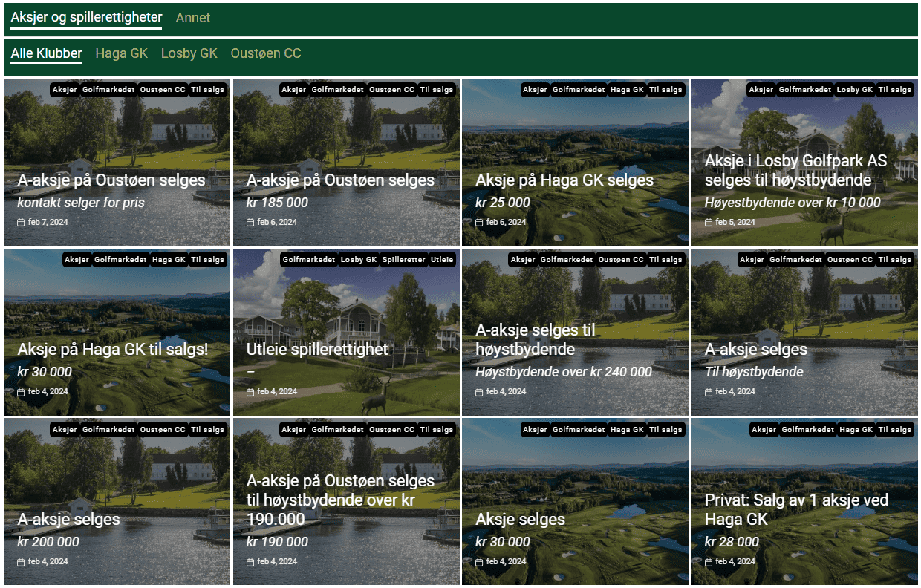Viewport: 921px width, 588px height.
Task: Click the 'Spilleretter' tag badge
Action: click(x=404, y=259)
